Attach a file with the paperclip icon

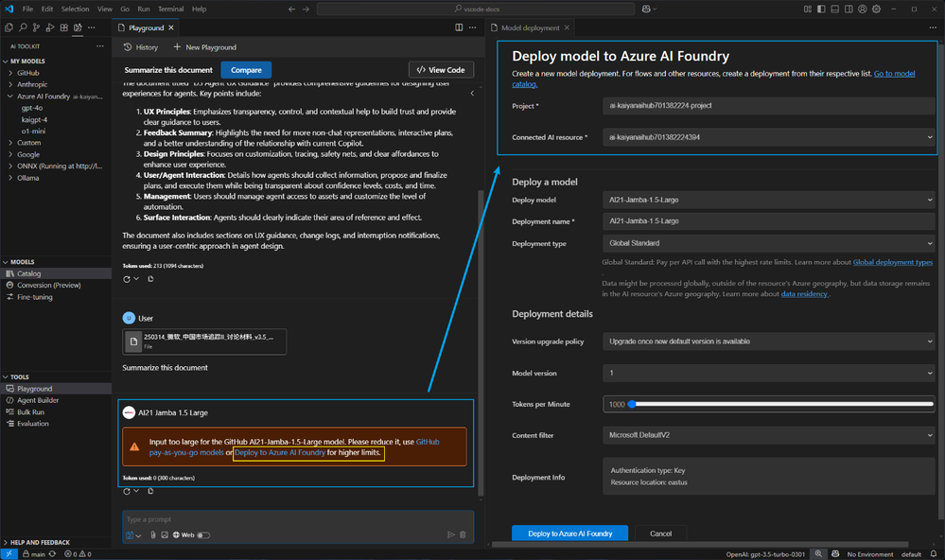click(153, 534)
